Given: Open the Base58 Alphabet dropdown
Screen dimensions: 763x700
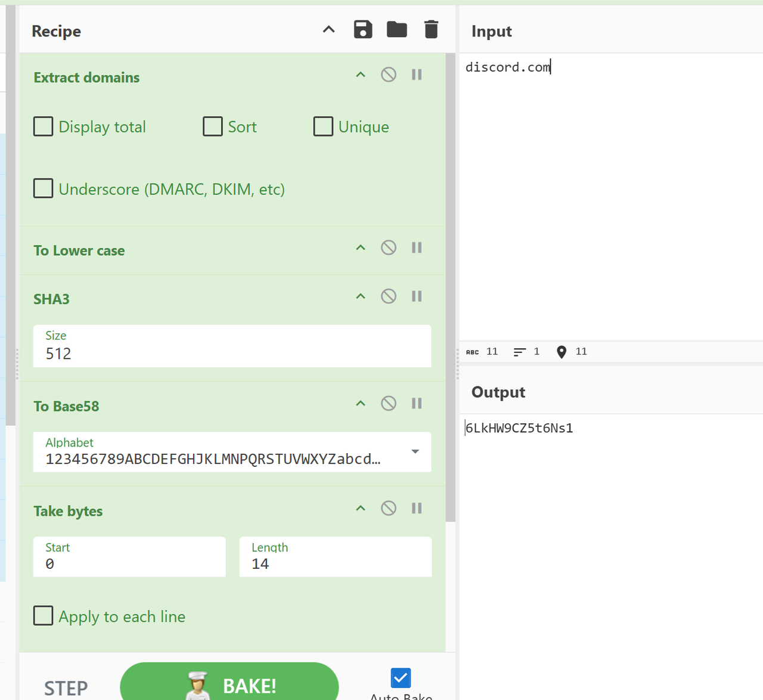Looking at the screenshot, I should coord(415,452).
